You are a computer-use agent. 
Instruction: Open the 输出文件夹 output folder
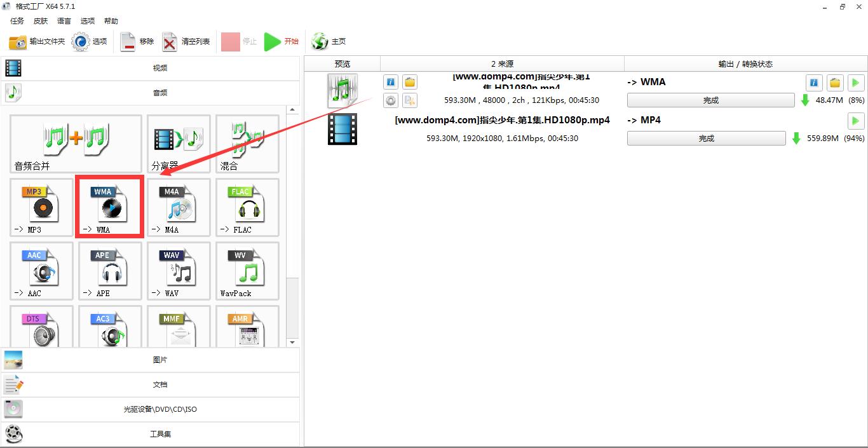coord(37,41)
